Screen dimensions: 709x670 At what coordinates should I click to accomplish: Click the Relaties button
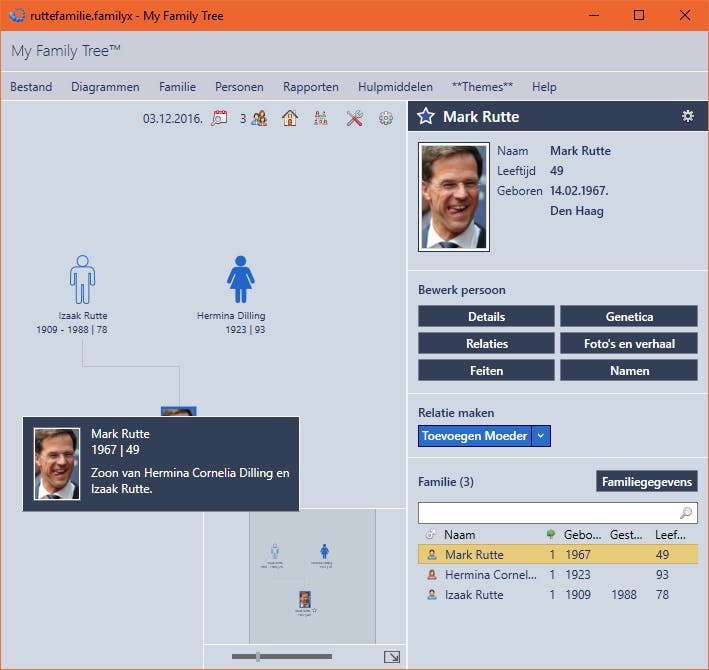486,344
